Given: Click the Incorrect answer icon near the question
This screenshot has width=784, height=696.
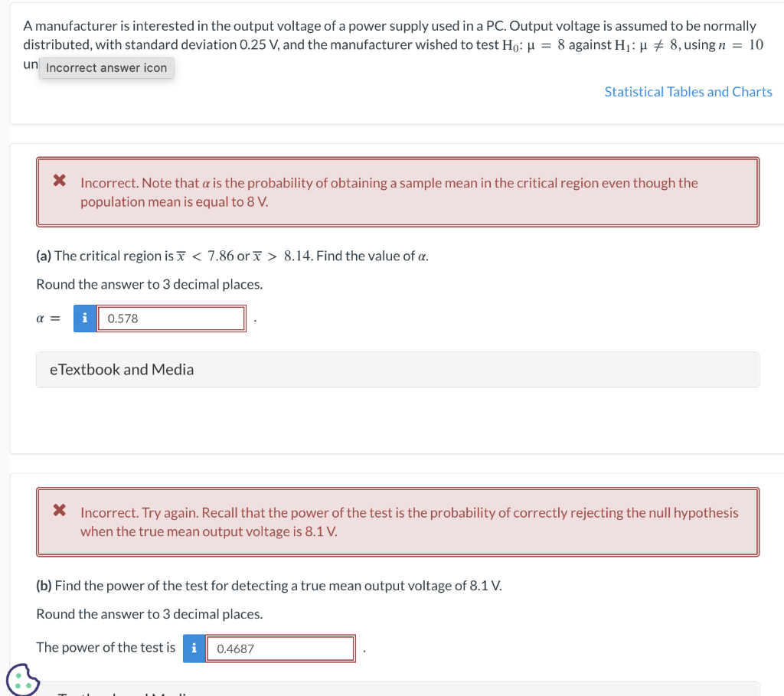Looking at the screenshot, I should (x=106, y=67).
